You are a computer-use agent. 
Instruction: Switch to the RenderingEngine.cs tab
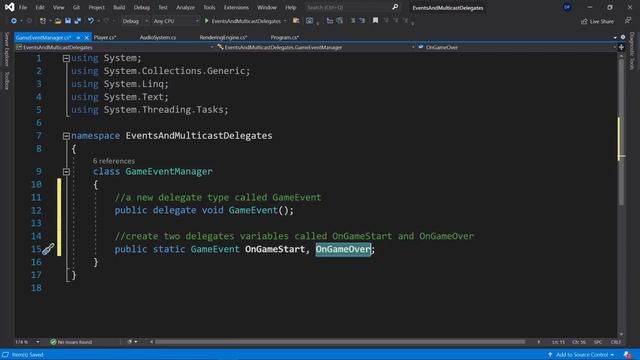coord(223,38)
